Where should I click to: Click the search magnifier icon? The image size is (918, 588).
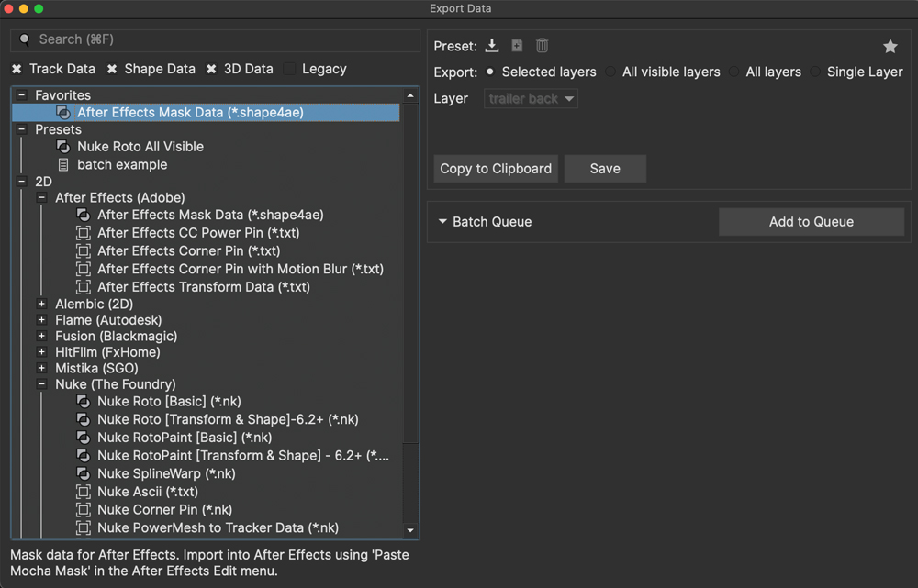point(25,39)
